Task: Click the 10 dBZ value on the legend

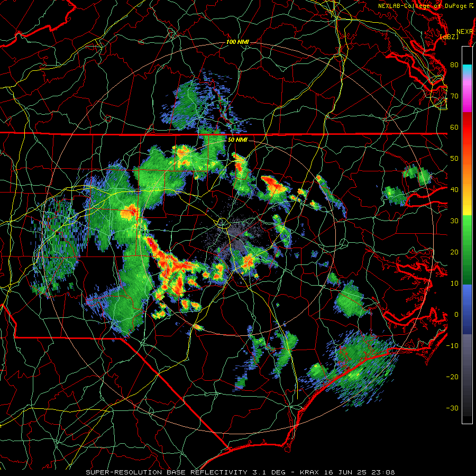Action: pyautogui.click(x=454, y=283)
